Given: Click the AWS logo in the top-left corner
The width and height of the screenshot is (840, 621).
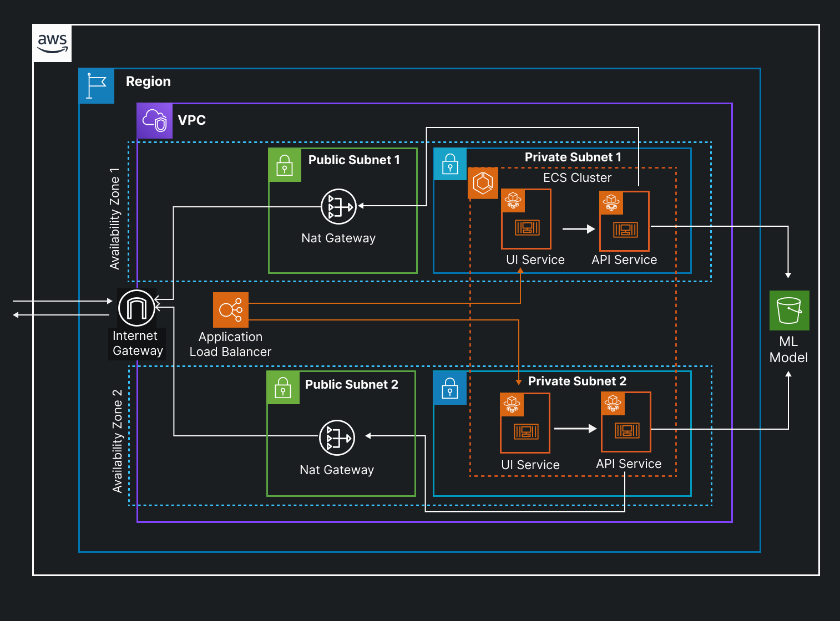Looking at the screenshot, I should pyautogui.click(x=52, y=43).
